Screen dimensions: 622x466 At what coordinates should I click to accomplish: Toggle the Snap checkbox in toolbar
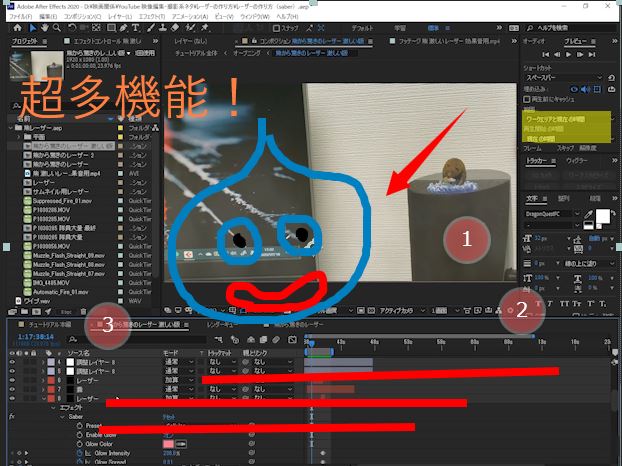(x=276, y=28)
